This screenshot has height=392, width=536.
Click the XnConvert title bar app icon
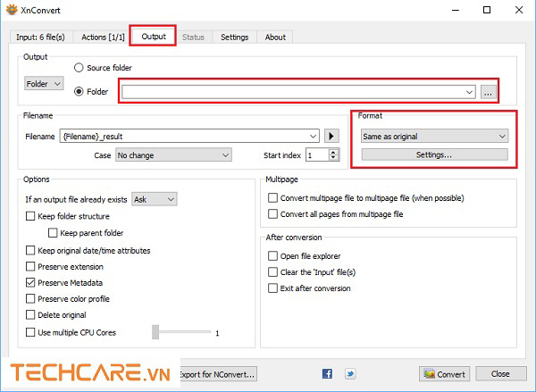coord(12,12)
